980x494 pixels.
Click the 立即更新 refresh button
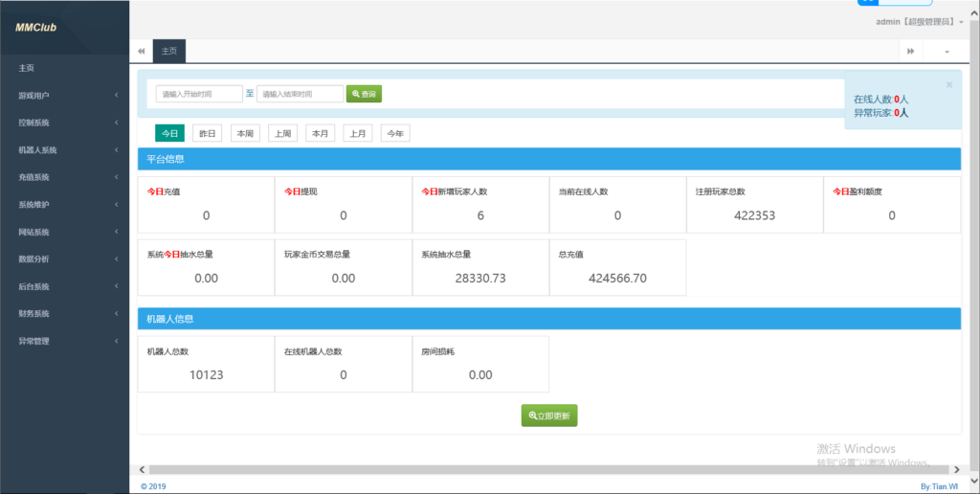pyautogui.click(x=549, y=415)
